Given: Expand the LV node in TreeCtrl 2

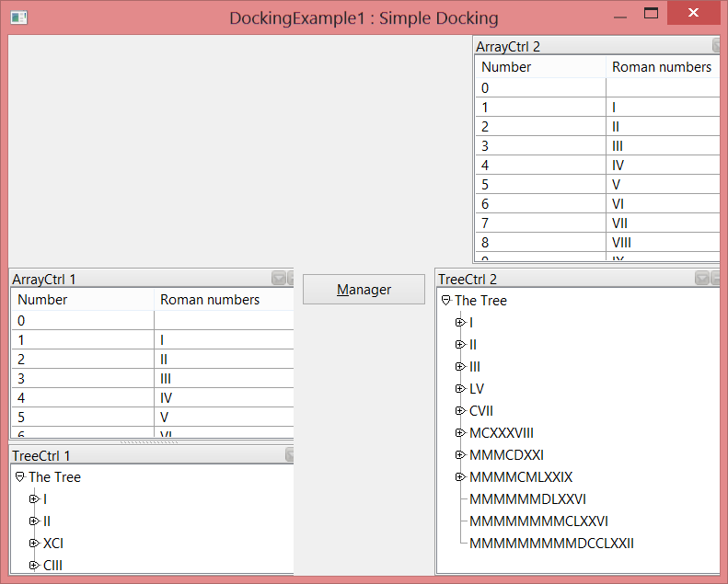Looking at the screenshot, I should 460,388.
